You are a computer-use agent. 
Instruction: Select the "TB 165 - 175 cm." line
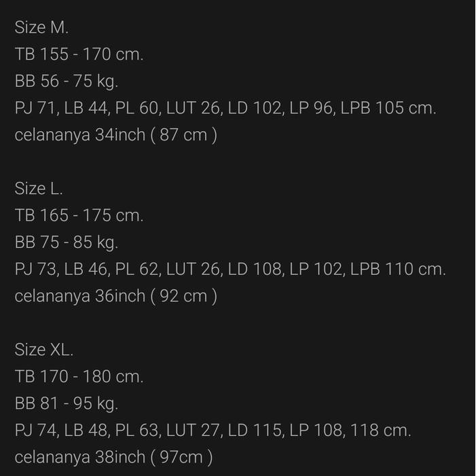point(79,215)
